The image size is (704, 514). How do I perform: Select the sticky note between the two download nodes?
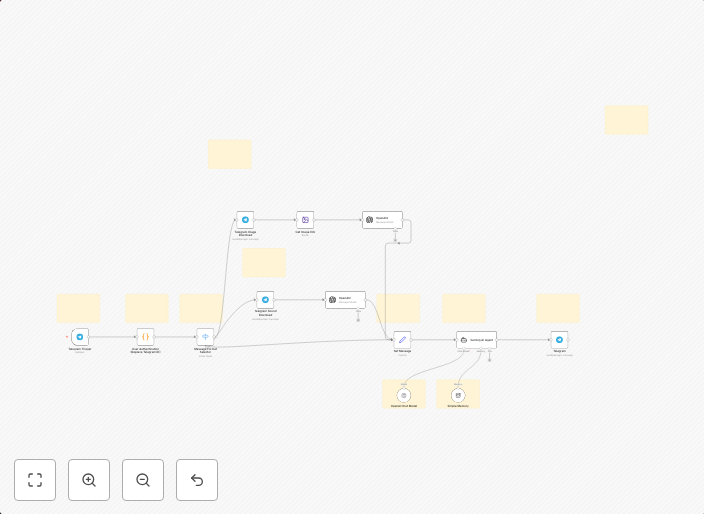tap(264, 263)
